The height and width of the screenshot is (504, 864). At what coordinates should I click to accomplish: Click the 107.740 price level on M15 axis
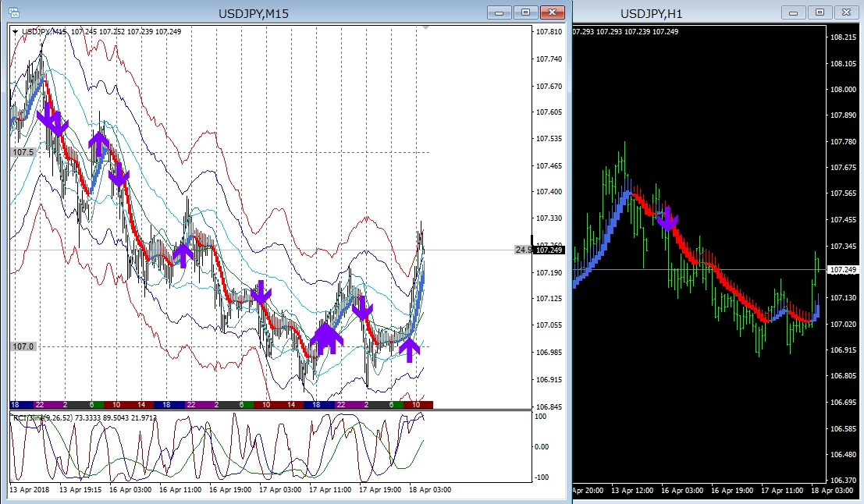[x=549, y=59]
